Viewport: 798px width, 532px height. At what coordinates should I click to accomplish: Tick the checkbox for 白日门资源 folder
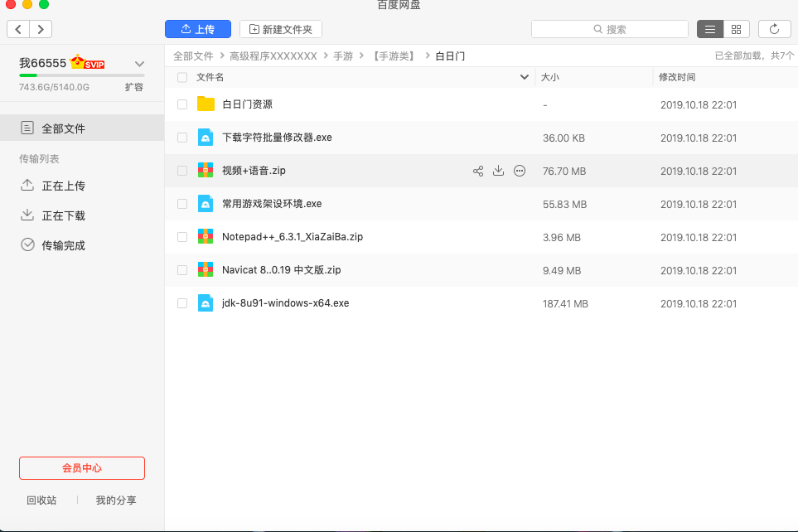pyautogui.click(x=182, y=104)
